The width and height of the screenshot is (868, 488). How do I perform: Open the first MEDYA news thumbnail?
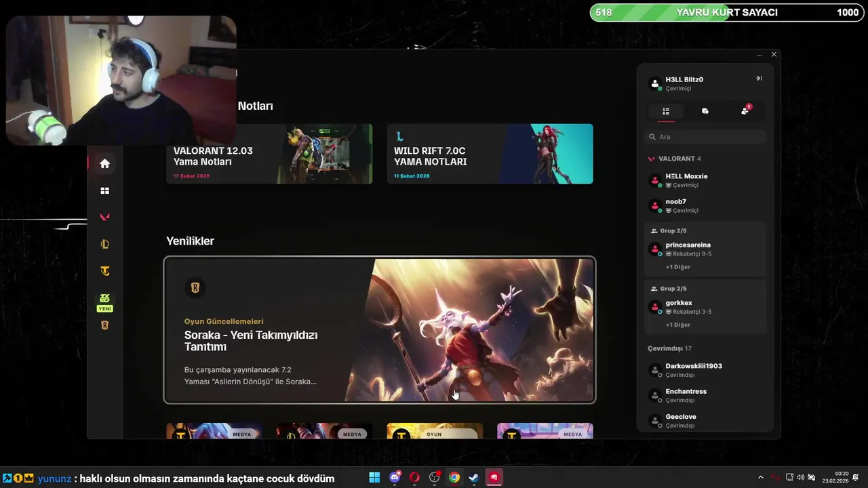[x=214, y=431]
